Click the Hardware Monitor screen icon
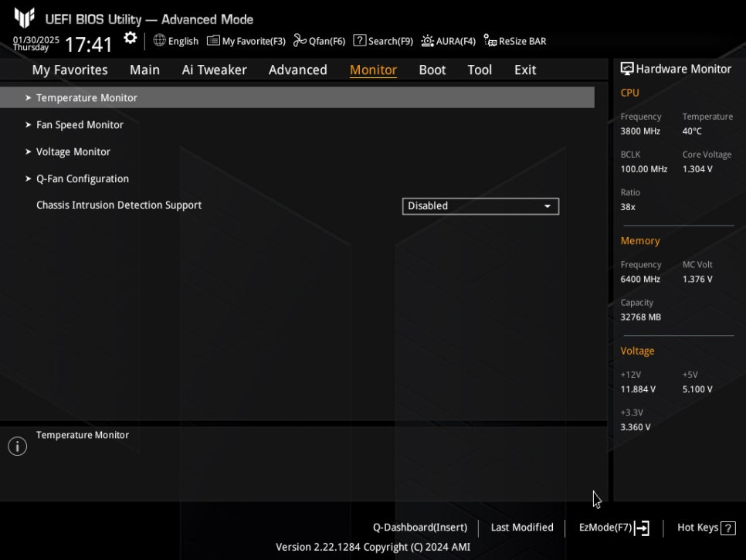The height and width of the screenshot is (560, 746). pyautogui.click(x=627, y=69)
